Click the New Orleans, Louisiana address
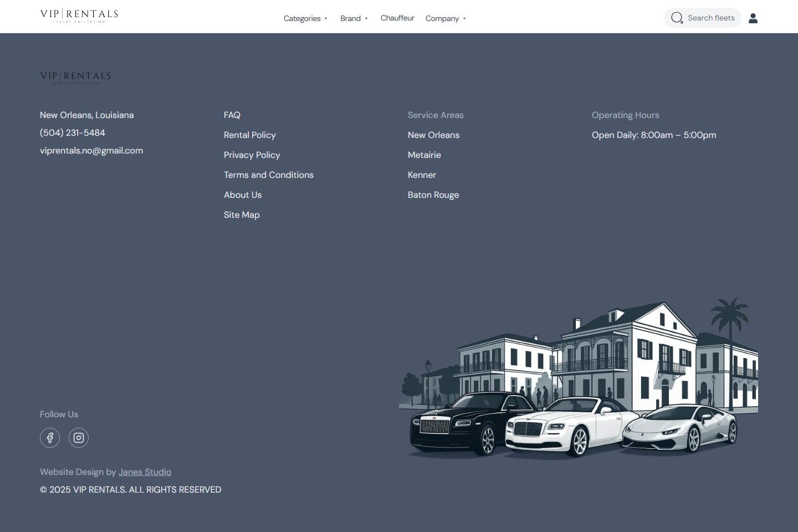This screenshot has height=532, width=798. coord(87,115)
